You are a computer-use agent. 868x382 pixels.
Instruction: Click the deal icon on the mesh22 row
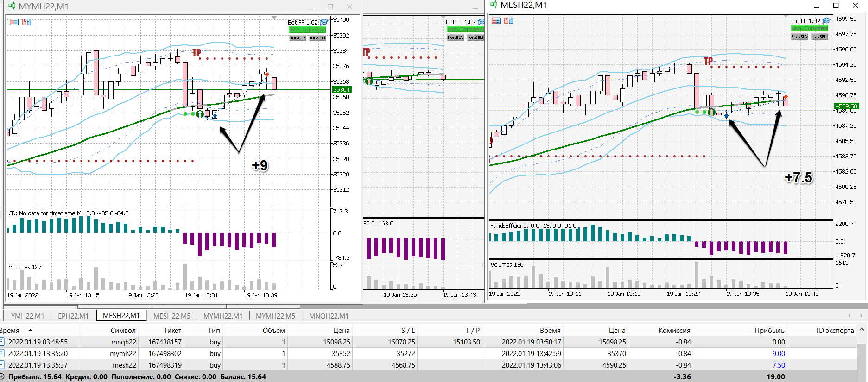click(2, 365)
